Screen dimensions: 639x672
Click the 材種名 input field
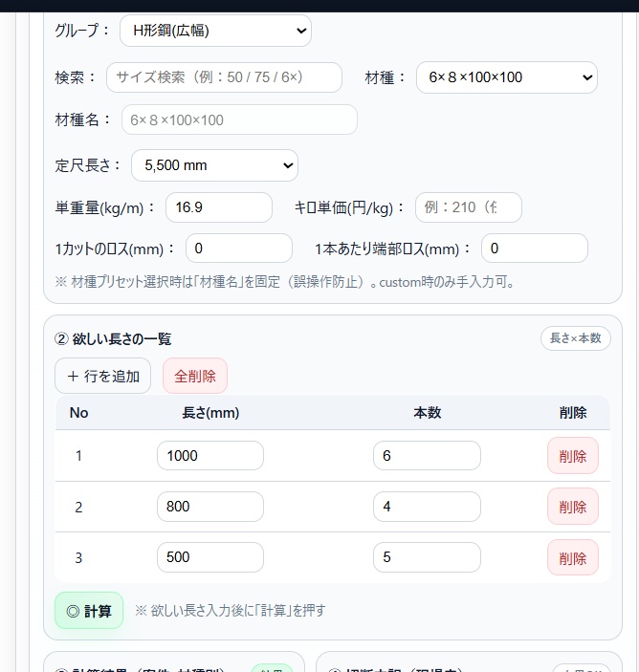239,119
